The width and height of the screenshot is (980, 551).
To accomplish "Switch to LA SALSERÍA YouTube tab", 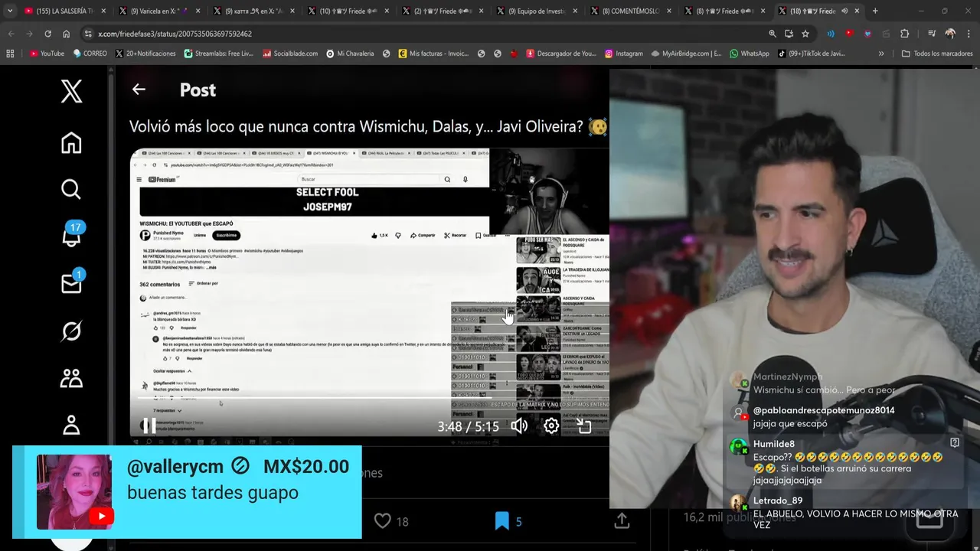I will tap(66, 11).
